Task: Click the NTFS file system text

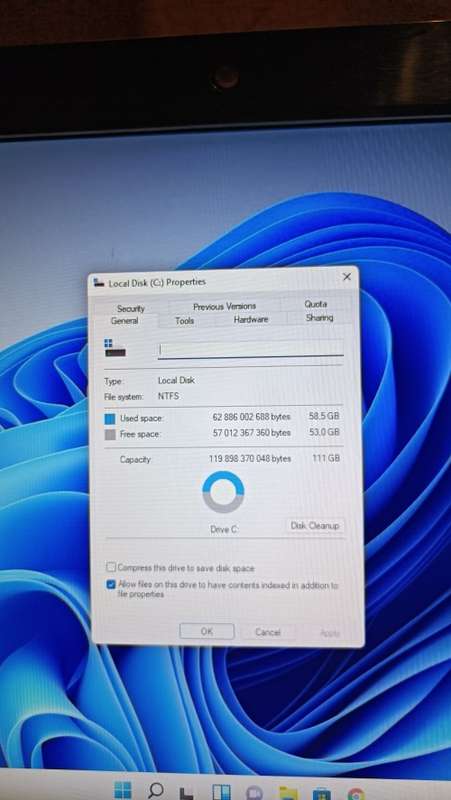Action: pos(168,396)
